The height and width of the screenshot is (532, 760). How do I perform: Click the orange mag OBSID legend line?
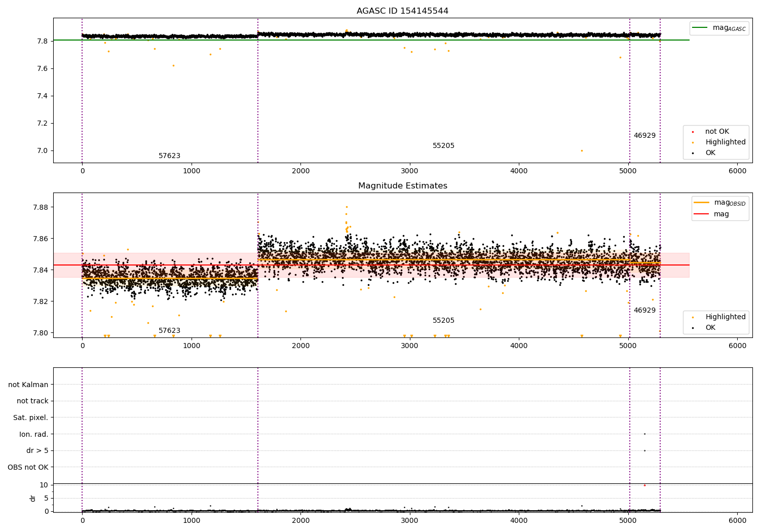tap(701, 203)
